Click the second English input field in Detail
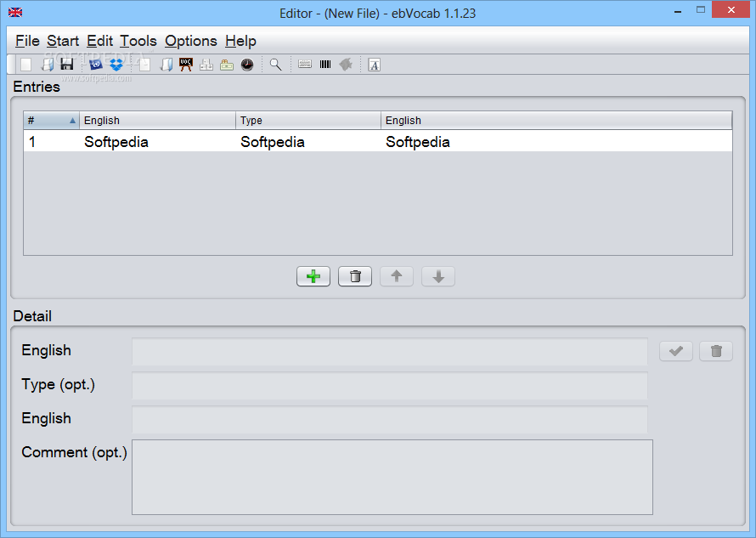The image size is (756, 538). pyautogui.click(x=390, y=419)
